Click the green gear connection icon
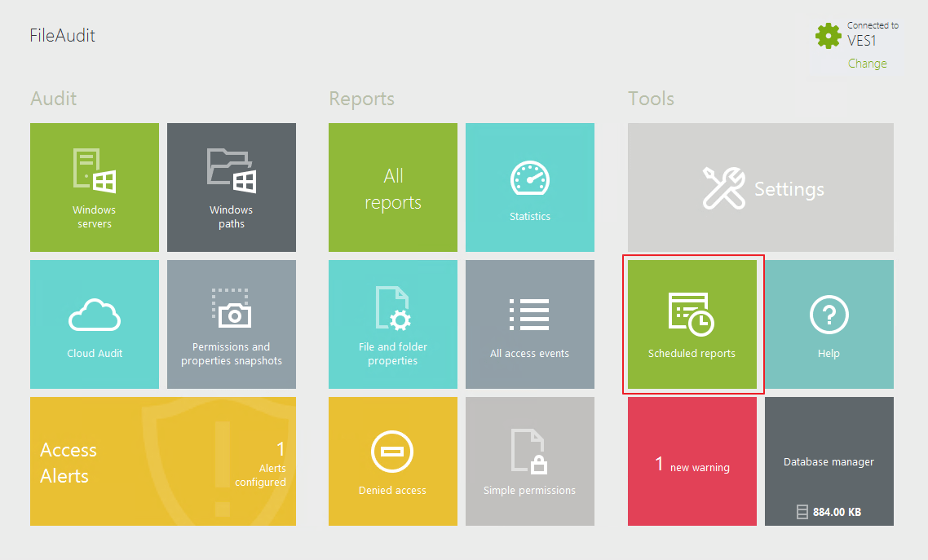The width and height of the screenshot is (928, 560). 829,35
